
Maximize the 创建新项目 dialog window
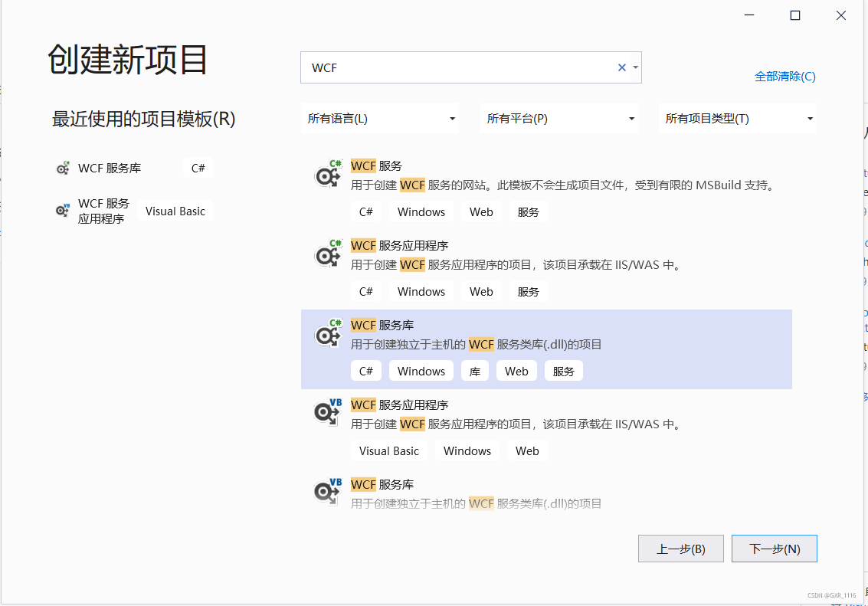click(795, 15)
